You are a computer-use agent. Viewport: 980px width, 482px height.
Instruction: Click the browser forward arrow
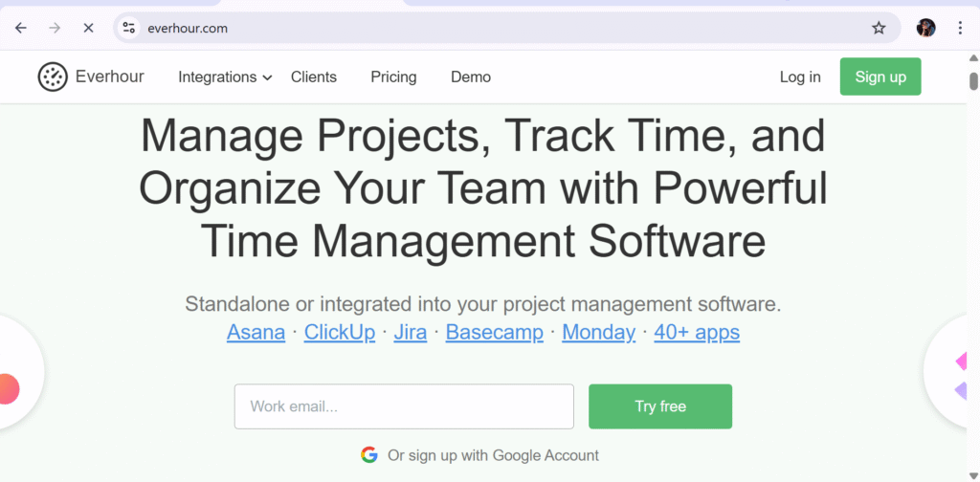coord(55,28)
